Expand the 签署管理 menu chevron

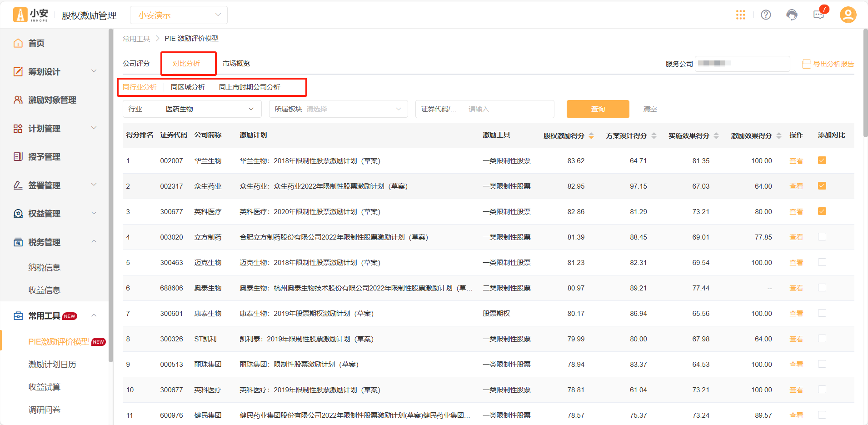coord(94,185)
